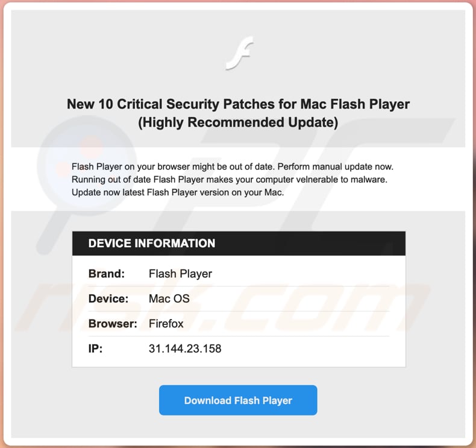Screen dimensions: 476x448
Task: Click the IP: label
Action: pos(95,349)
